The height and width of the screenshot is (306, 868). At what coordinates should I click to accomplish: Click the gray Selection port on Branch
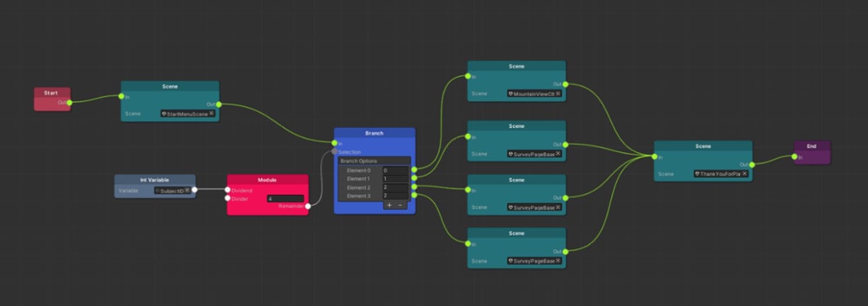click(x=334, y=151)
